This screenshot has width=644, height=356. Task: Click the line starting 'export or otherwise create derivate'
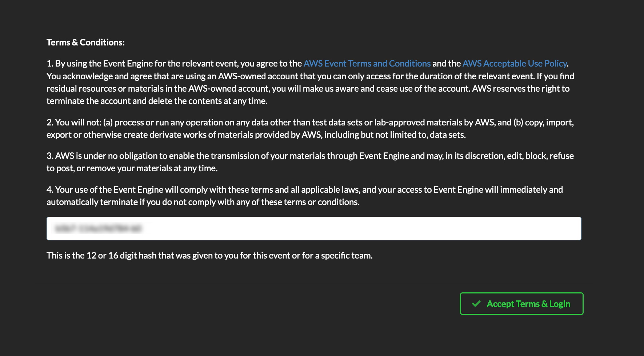coord(256,135)
